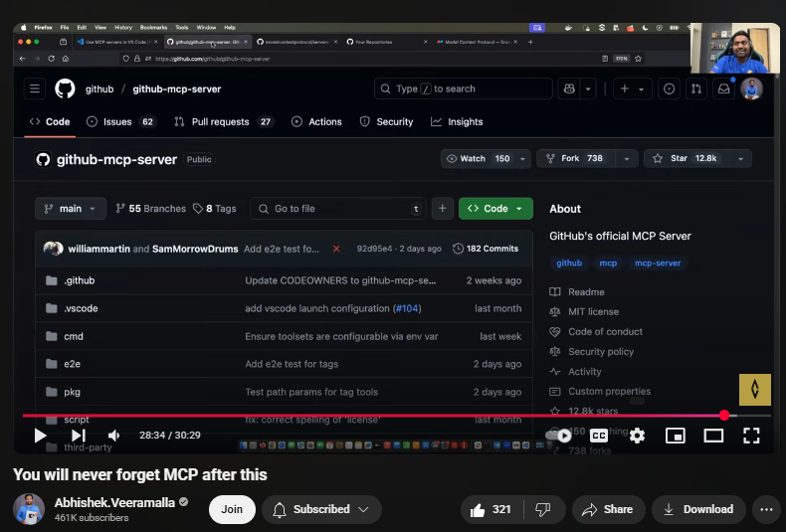
Task: Open .github folder
Action: 80,280
